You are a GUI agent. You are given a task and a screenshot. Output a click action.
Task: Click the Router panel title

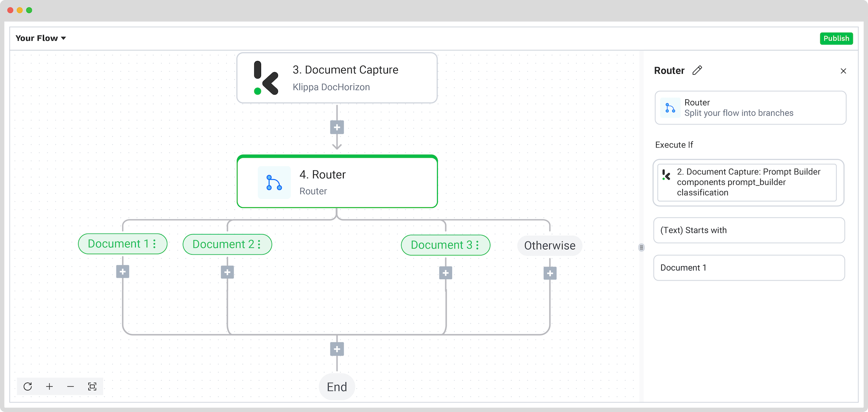pyautogui.click(x=669, y=71)
